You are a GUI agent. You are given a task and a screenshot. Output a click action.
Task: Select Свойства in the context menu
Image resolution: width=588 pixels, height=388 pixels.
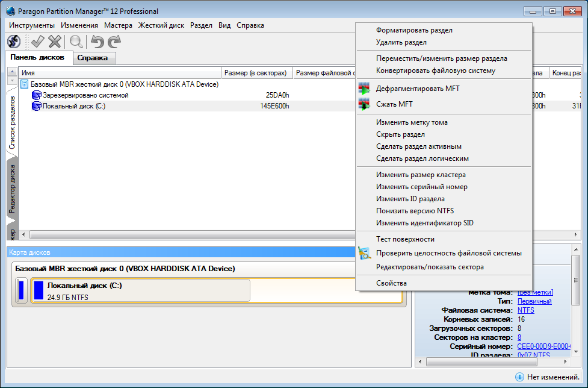pyautogui.click(x=391, y=283)
